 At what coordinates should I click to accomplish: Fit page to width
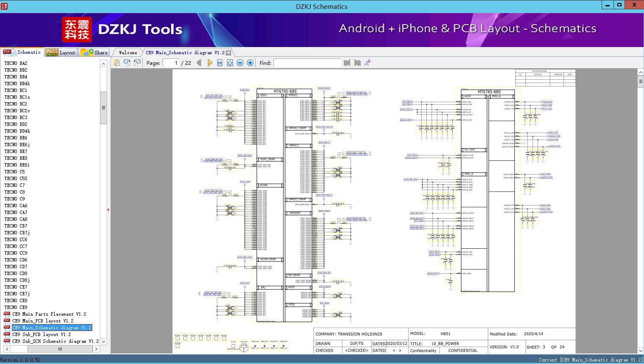[220, 63]
